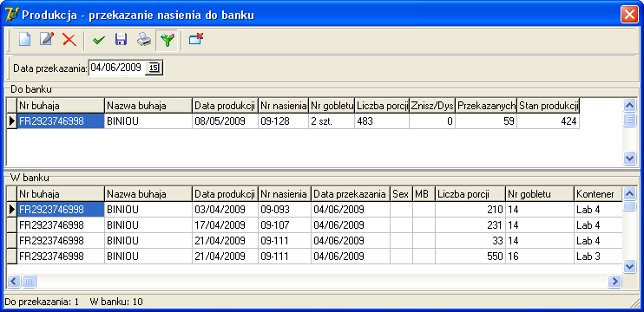Click Do banku Data produkcji column header
This screenshot has width=644, height=312.
(x=225, y=106)
